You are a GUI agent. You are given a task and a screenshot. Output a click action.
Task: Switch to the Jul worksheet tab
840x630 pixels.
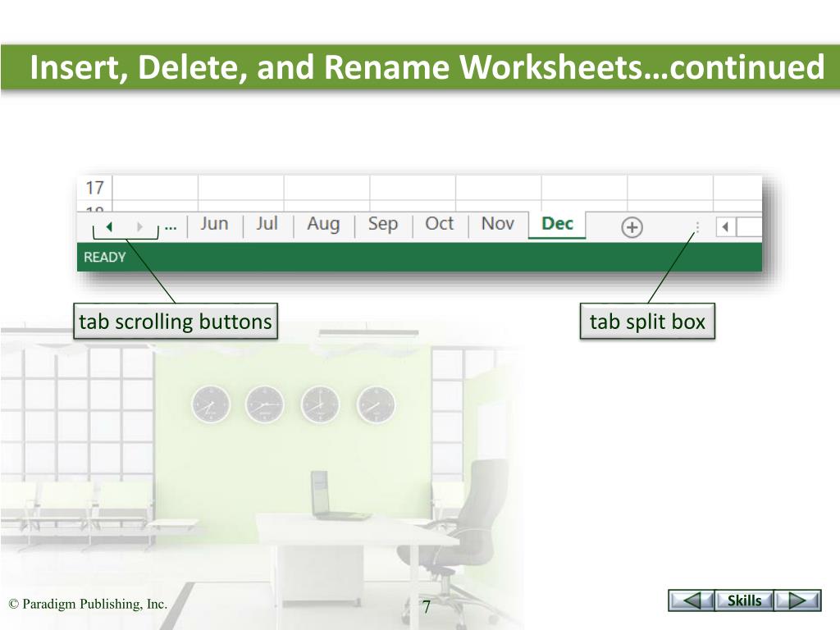(267, 223)
